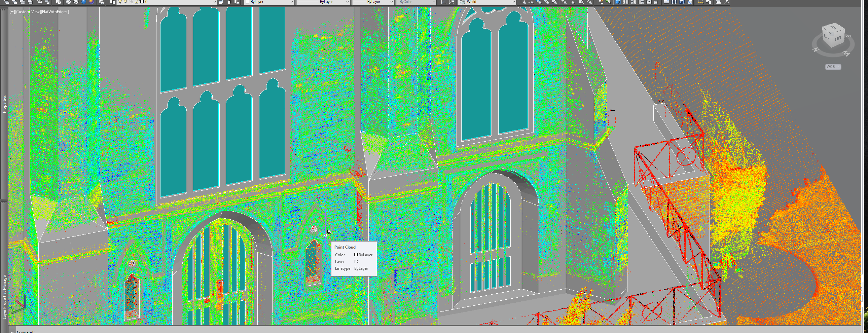Open the Properties palette side tab
868x333 pixels.
4,104
